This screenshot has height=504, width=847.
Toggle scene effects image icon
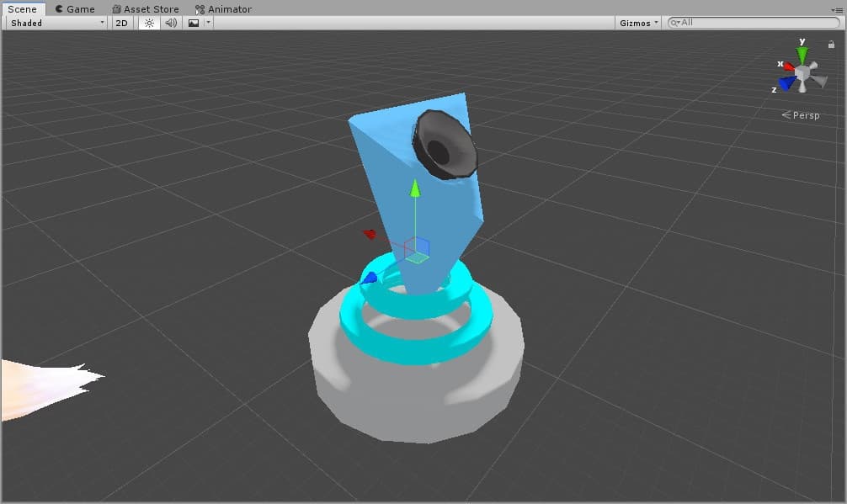click(194, 23)
